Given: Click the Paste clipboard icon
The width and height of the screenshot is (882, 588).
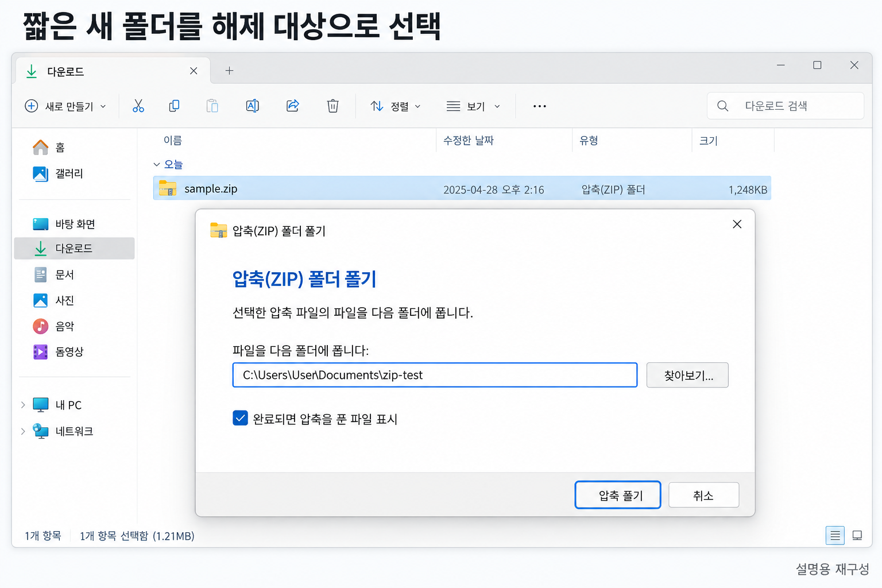Looking at the screenshot, I should tap(212, 106).
